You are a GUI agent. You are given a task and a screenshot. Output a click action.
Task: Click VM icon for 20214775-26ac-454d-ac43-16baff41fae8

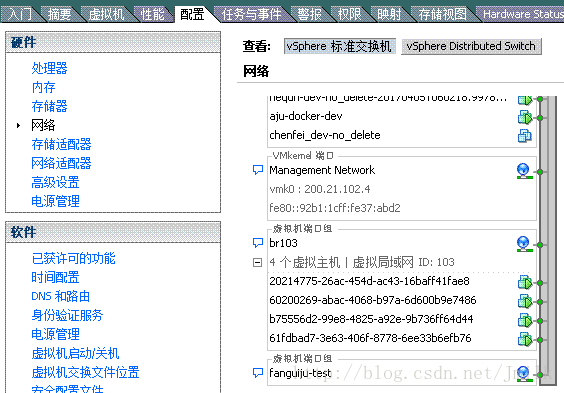pyautogui.click(x=524, y=282)
